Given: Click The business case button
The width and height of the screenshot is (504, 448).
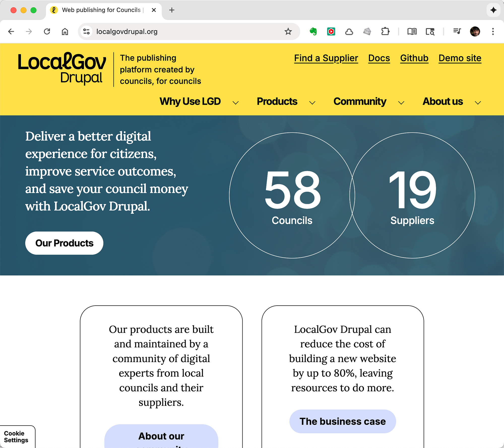Looking at the screenshot, I should [x=343, y=421].
